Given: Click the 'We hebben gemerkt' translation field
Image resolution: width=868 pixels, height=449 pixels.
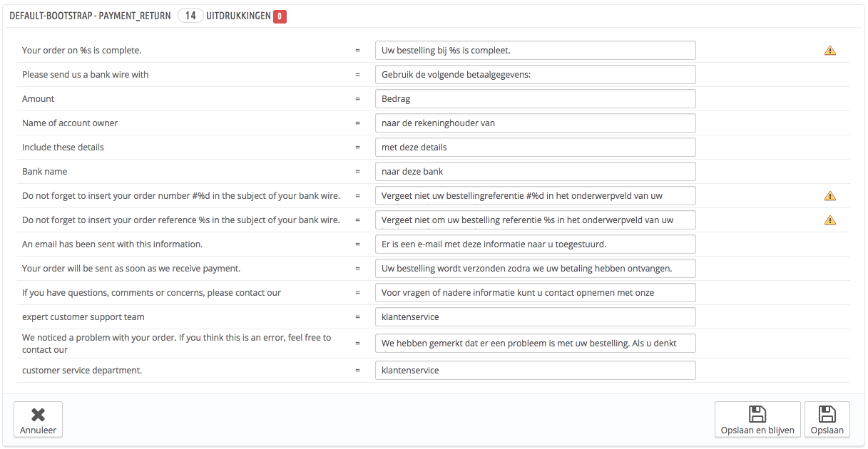Looking at the screenshot, I should pos(535,344).
